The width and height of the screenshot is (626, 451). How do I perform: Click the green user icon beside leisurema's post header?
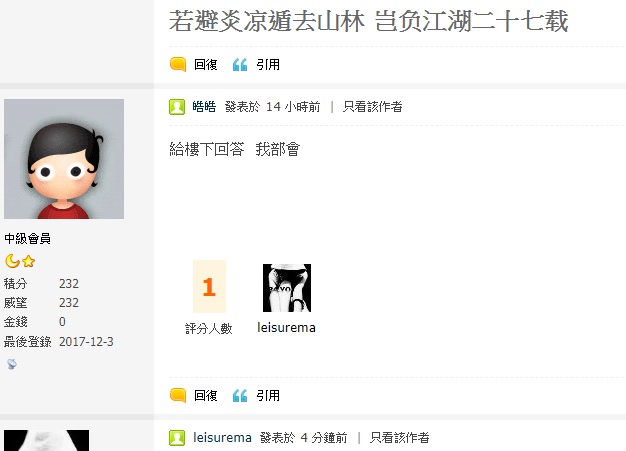tap(177, 438)
